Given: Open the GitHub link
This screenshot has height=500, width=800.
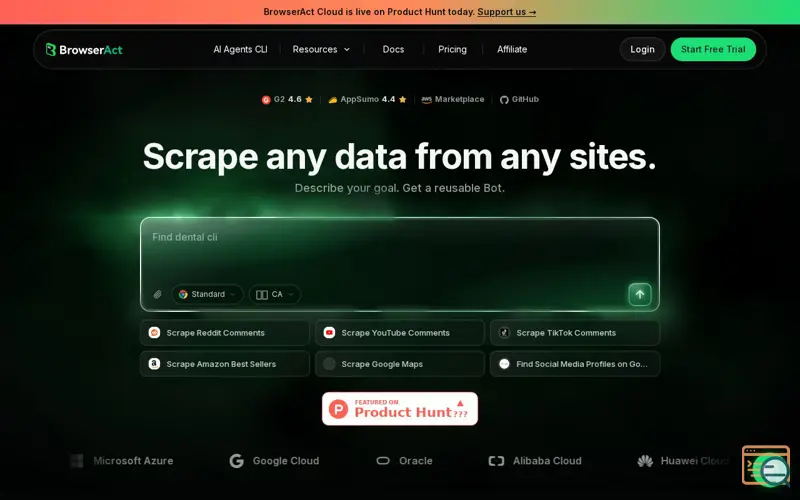Looking at the screenshot, I should [519, 99].
